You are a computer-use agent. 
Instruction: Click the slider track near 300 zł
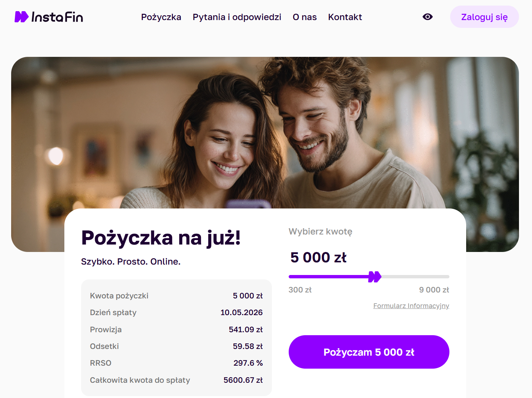294,276
